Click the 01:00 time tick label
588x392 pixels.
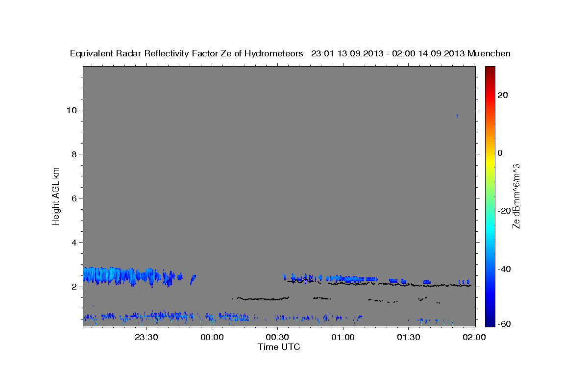343,338
